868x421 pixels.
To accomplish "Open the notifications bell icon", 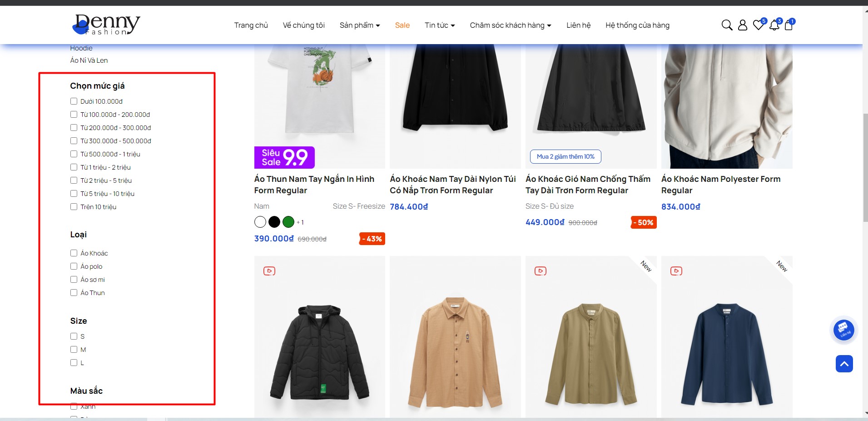I will (774, 25).
